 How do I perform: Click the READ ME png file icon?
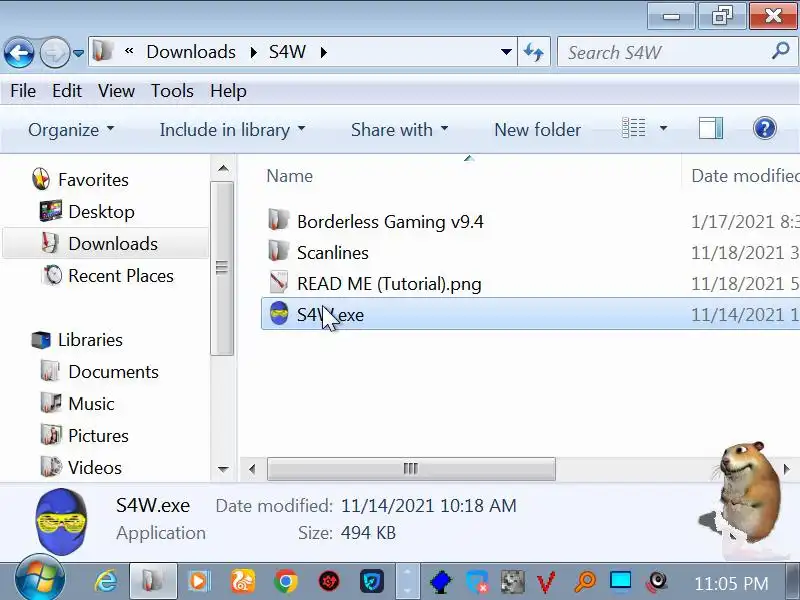pos(279,282)
